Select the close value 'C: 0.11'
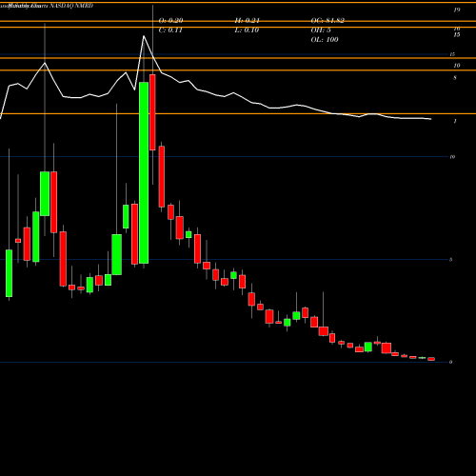The width and height of the screenshot is (476, 476). click(x=170, y=30)
